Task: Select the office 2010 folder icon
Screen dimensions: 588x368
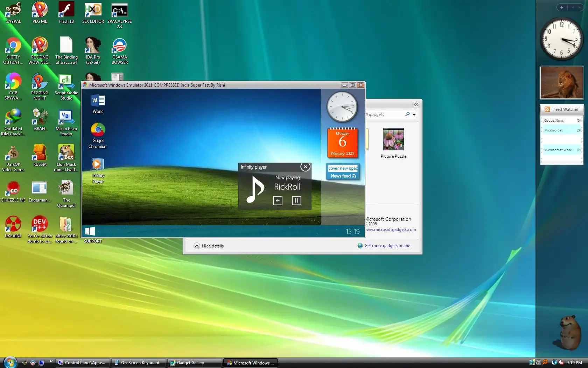Action: 66,230
